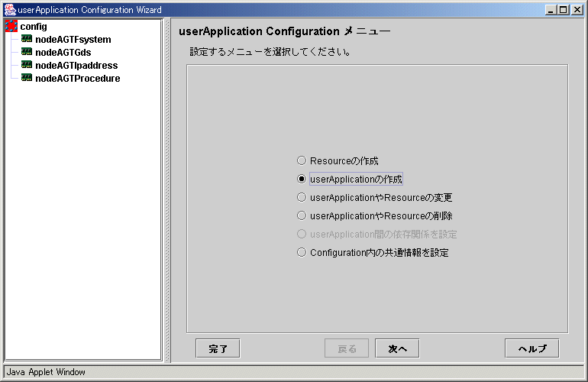Click the Java Applet Window status text
The width and height of the screenshot is (588, 382).
(46, 372)
